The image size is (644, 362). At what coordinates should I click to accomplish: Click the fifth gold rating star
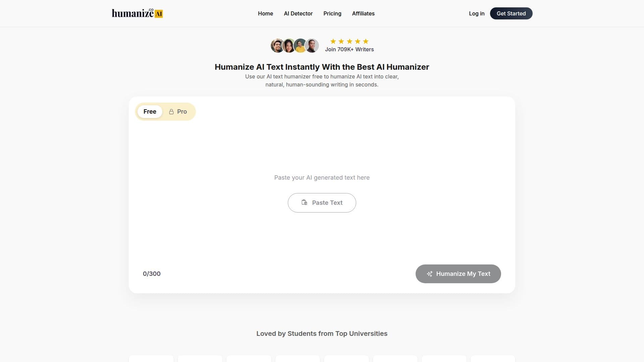366,41
